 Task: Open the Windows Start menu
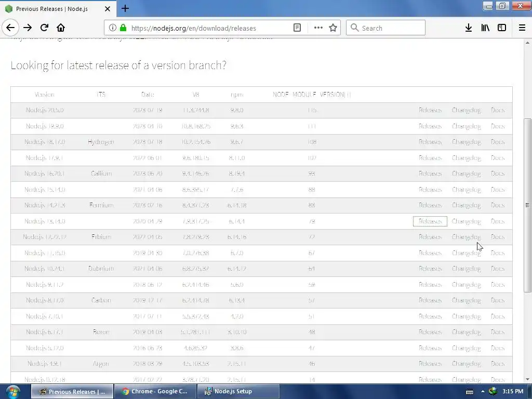pos(13,392)
